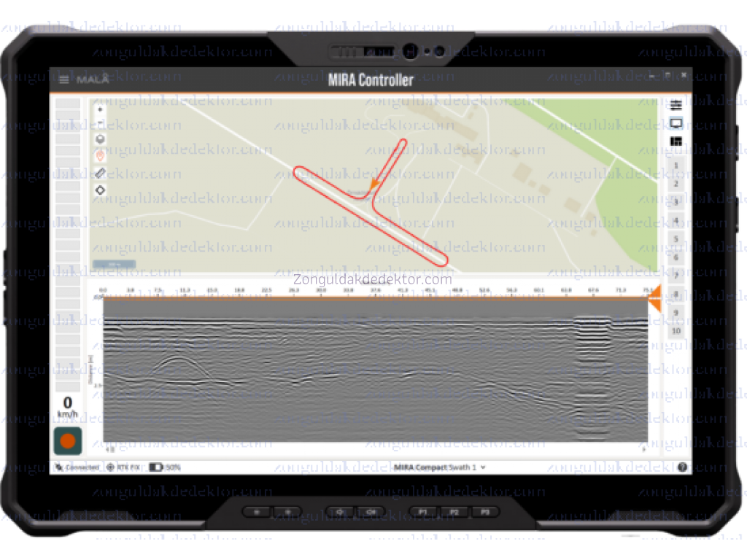Screen dimensions: 747x560
Task: Click the radargram's scroll-left arrow
Action: point(108,449)
